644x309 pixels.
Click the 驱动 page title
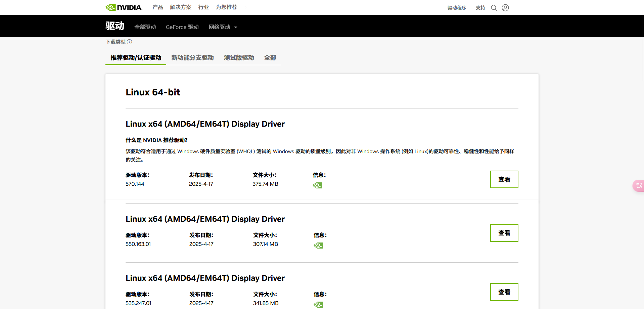pos(115,26)
